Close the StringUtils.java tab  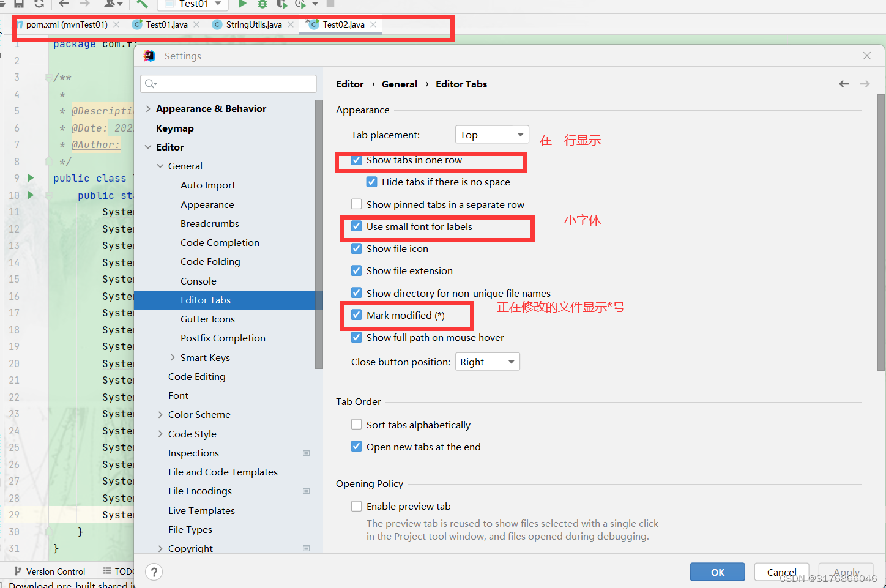pyautogui.click(x=291, y=24)
